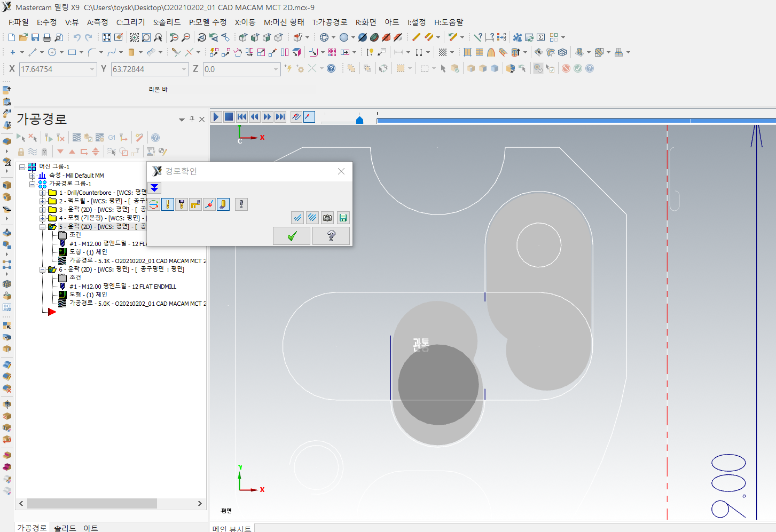
Task: Click the yellow cylinder primitive icon
Action: (131, 52)
